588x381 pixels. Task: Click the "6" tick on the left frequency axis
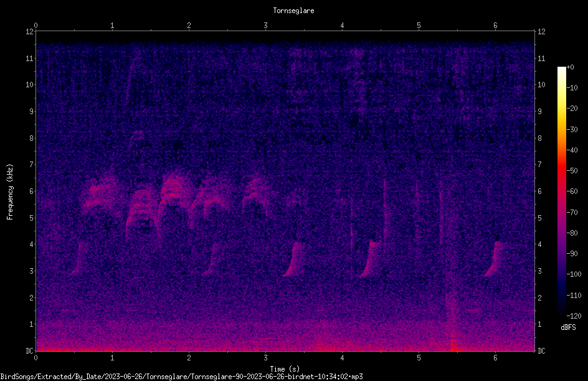coord(32,191)
